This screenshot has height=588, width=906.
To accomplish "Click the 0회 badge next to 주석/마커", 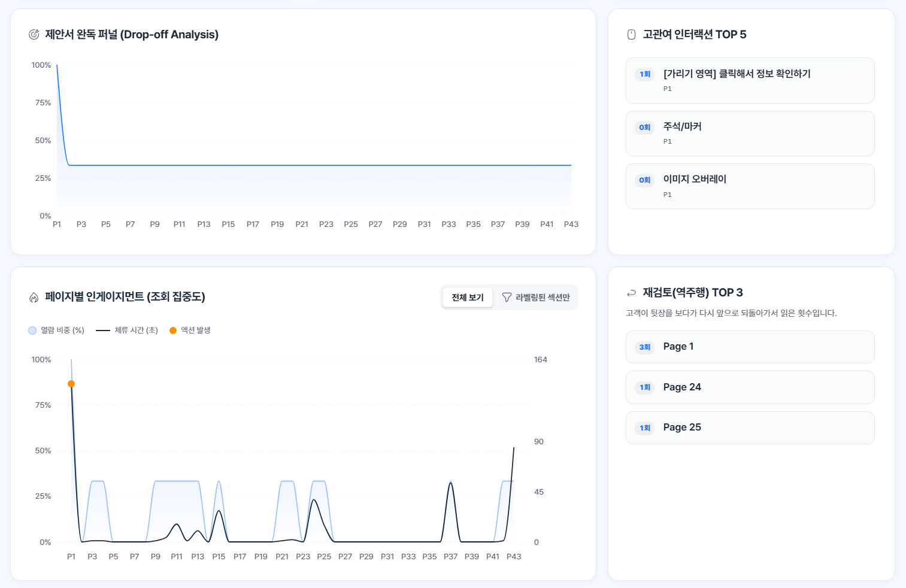I will click(644, 127).
